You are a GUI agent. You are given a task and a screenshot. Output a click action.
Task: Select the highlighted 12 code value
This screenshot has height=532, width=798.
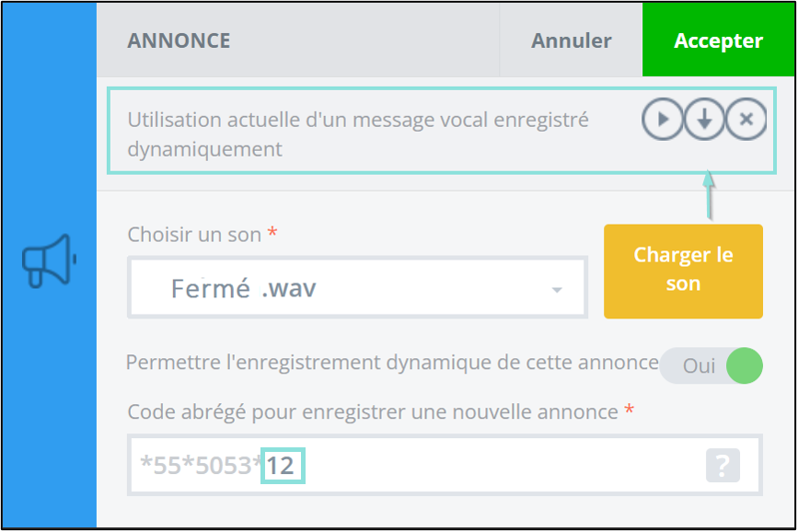pyautogui.click(x=283, y=466)
